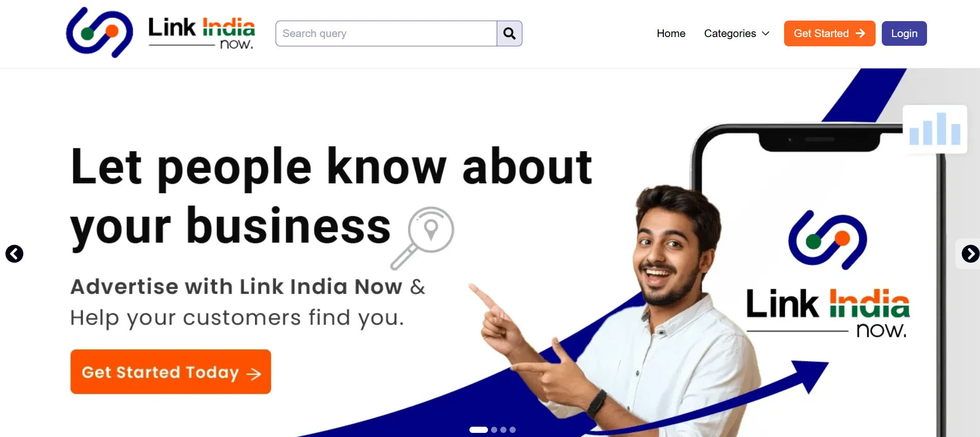Click the orange Get Started button

(x=829, y=33)
